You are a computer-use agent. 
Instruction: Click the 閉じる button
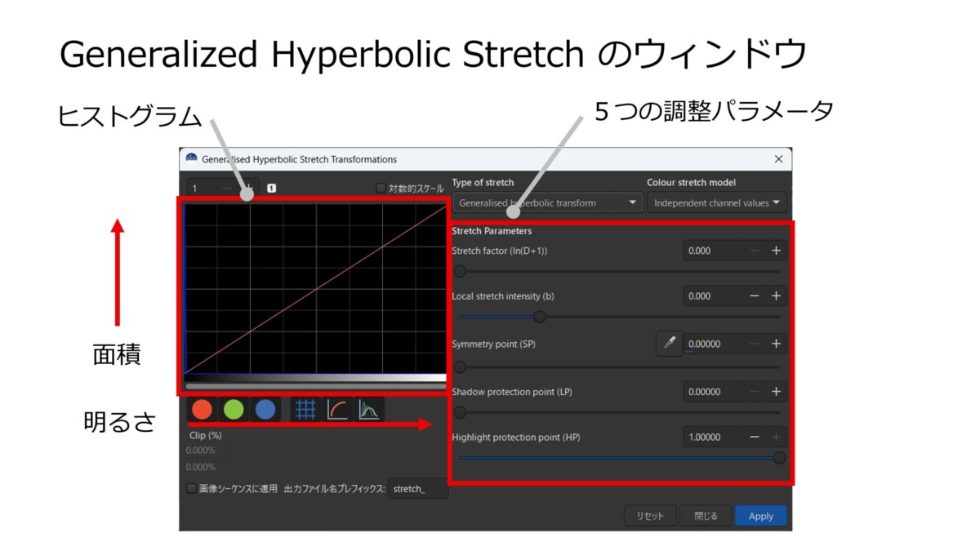(706, 516)
